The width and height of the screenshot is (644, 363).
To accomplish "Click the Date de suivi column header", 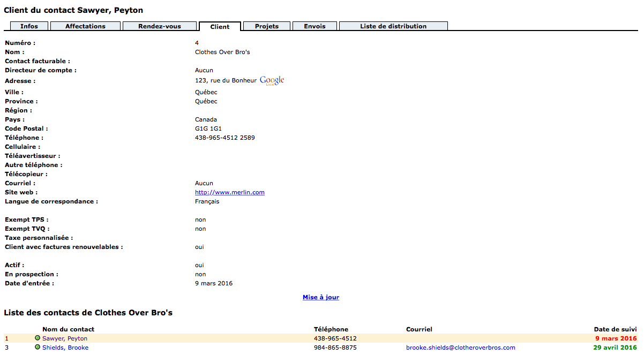I will tap(615, 329).
